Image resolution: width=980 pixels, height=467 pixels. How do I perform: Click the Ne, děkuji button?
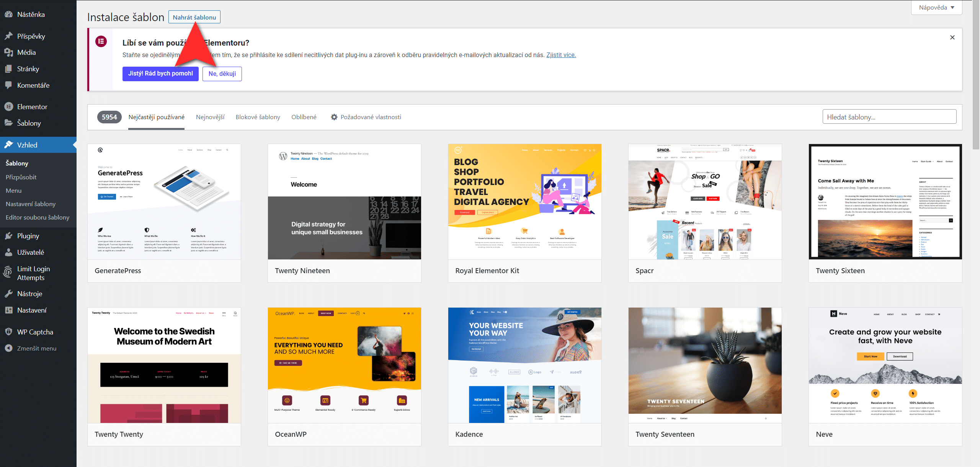[222, 74]
